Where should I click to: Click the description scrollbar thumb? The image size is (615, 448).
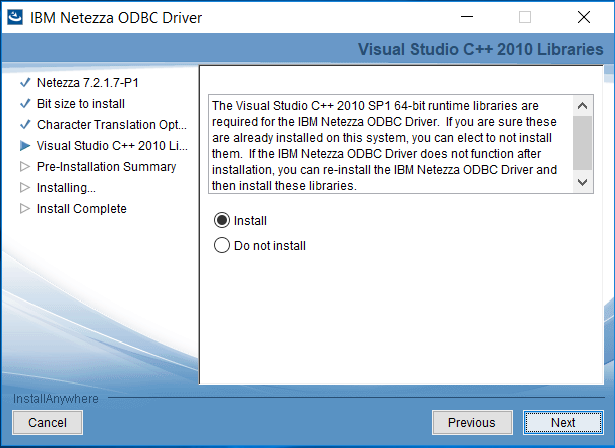coord(583,142)
